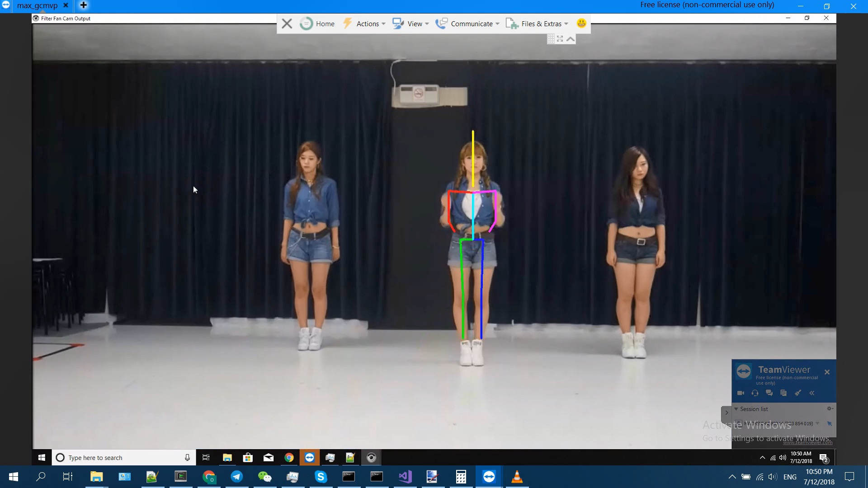Open the chat bubbles icon in TeamViewer panel
The image size is (868, 488).
(769, 393)
